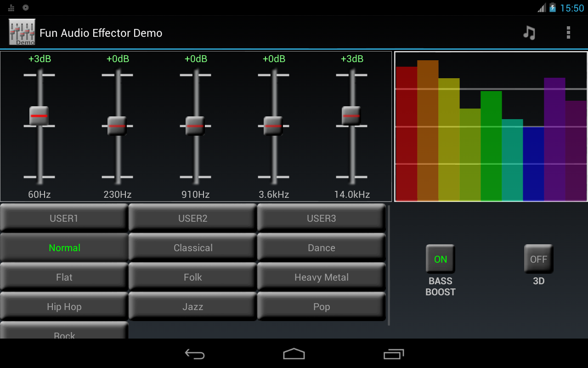588x368 pixels.
Task: Choose the Classical preset
Action: click(x=192, y=247)
